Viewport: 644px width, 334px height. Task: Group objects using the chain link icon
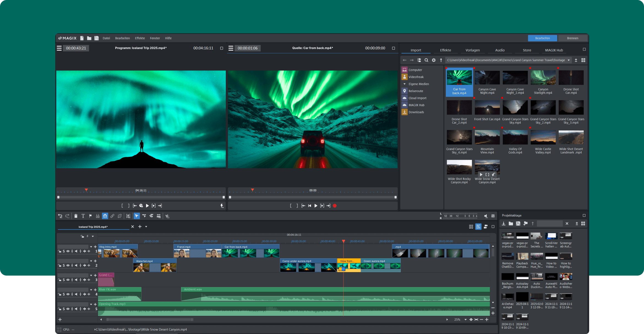click(112, 216)
